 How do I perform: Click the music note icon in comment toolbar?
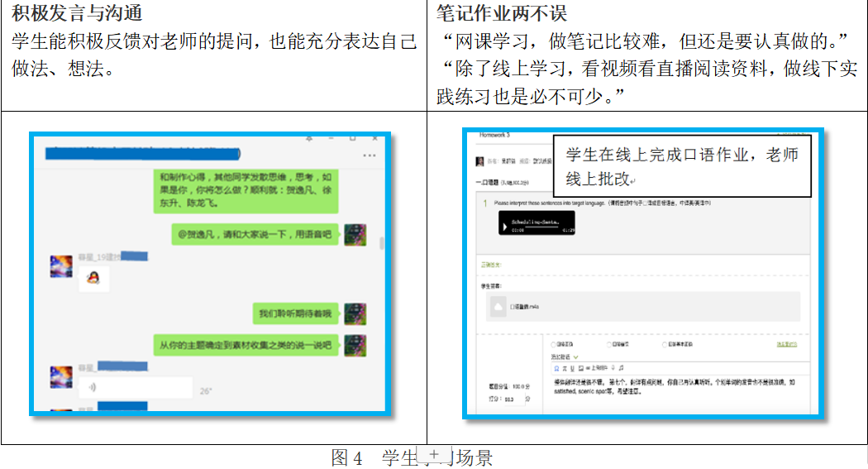621,367
